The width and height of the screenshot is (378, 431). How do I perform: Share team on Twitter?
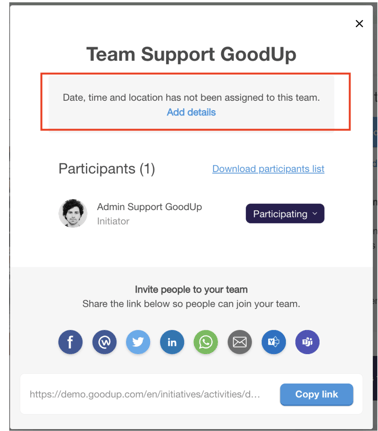(138, 342)
